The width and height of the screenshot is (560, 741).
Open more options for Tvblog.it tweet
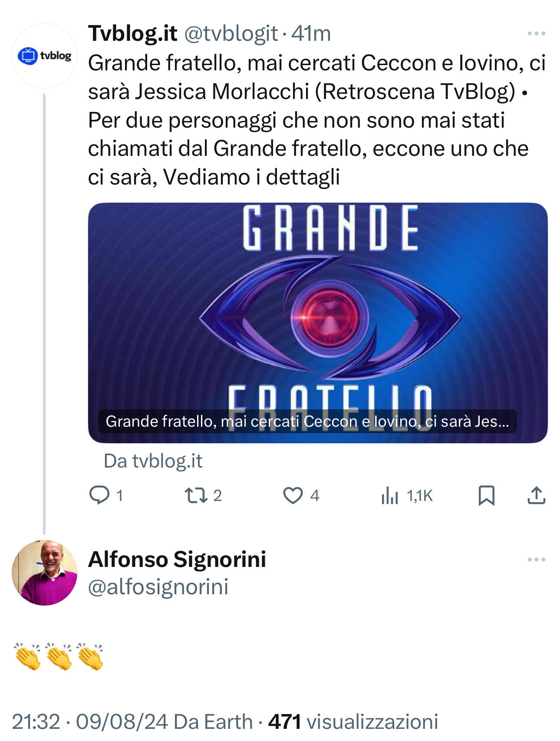pyautogui.click(x=536, y=33)
